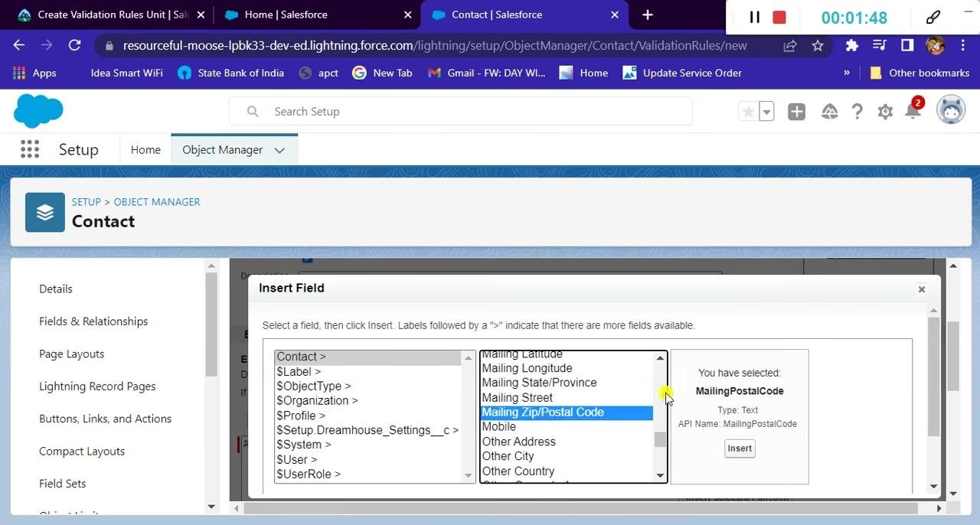Select $Setup.Dreamhouse_Settings__c > entry
The height and width of the screenshot is (525, 980).
367,430
